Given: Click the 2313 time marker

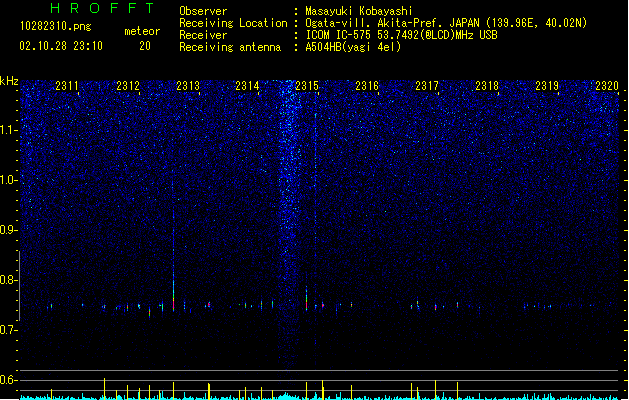Looking at the screenshot, I should click(188, 85).
